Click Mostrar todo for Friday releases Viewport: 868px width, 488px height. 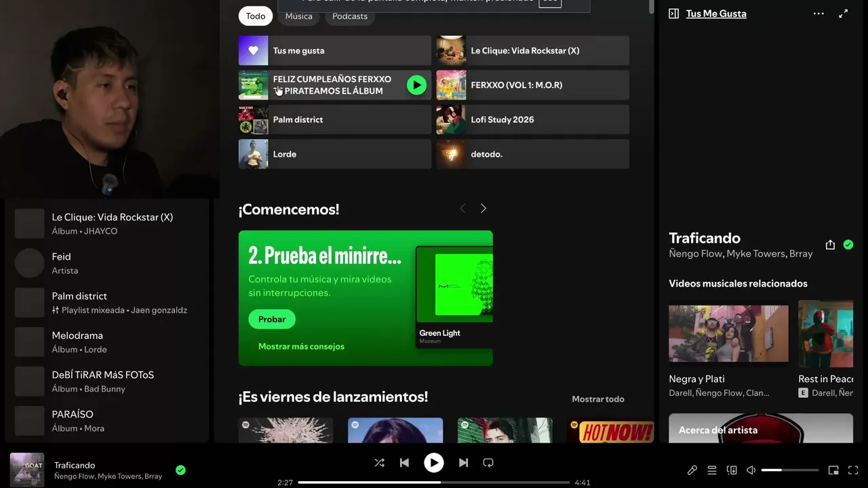click(598, 399)
